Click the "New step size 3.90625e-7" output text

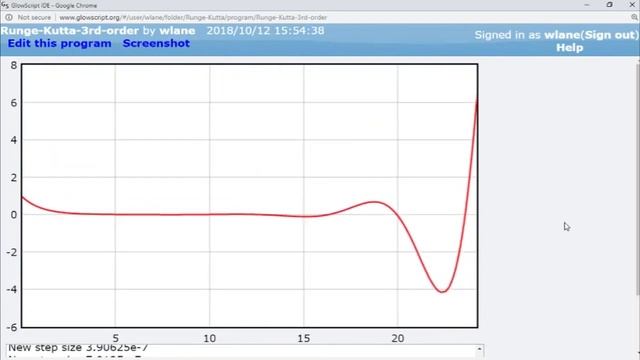(78, 348)
